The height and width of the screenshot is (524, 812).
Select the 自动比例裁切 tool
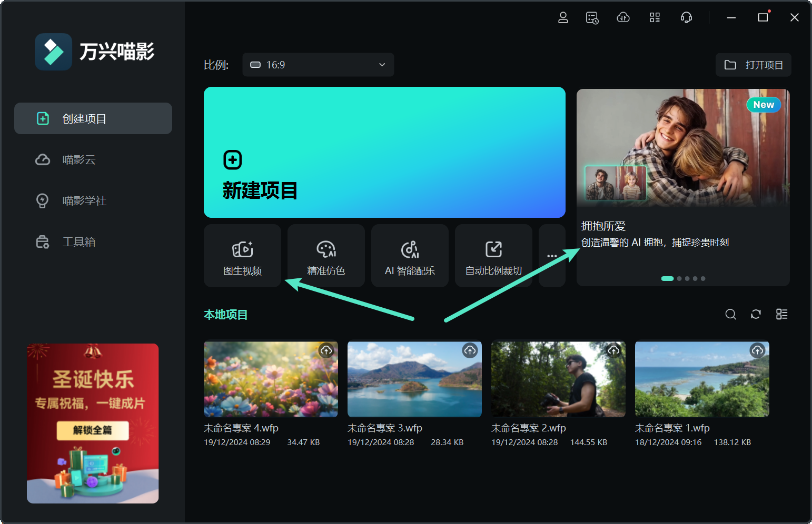coord(493,256)
